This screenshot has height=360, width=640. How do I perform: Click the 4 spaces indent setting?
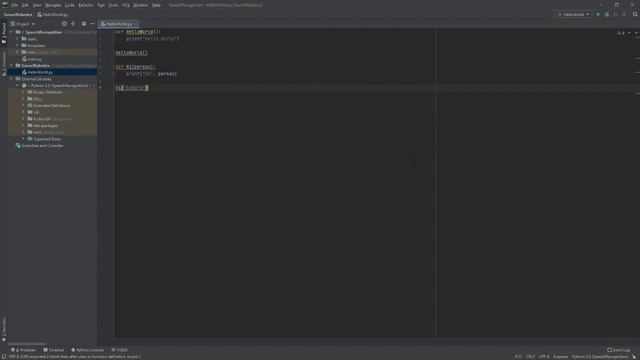(560, 356)
